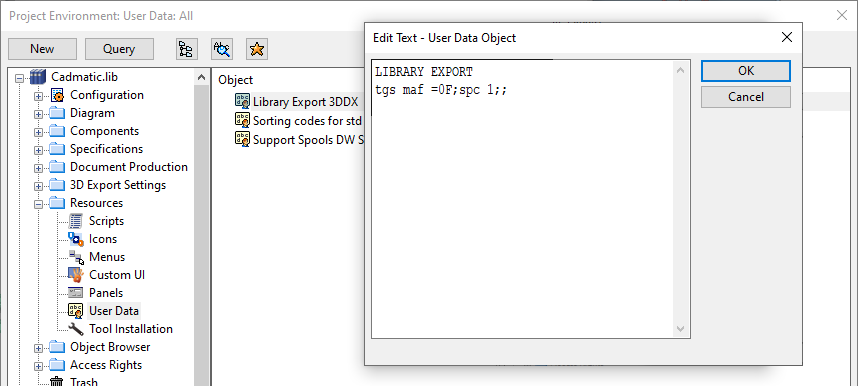Viewport: 858px width, 386px height.
Task: Select the Configuration gear icon
Action: tap(57, 95)
